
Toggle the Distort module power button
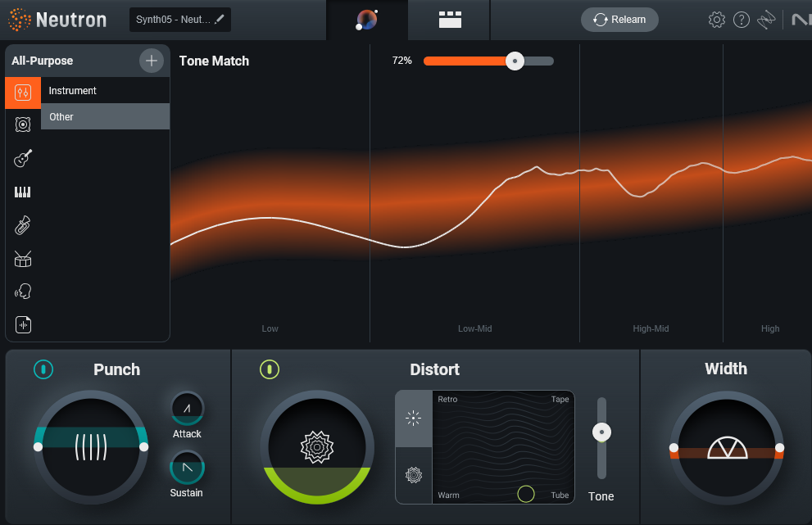270,369
